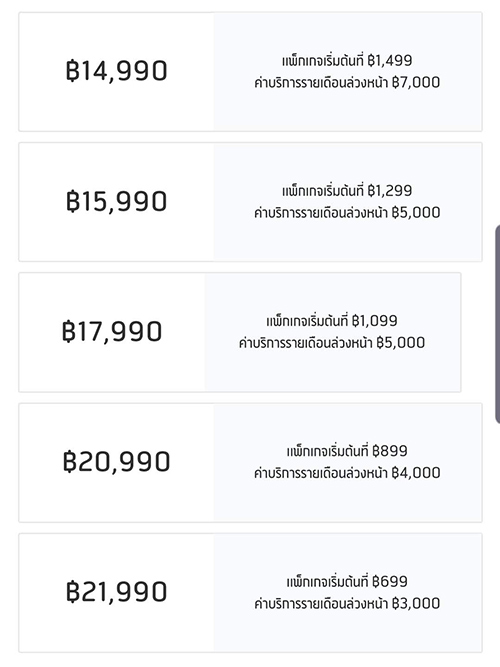Tap advance fee ฿5,000 under ฿1,099 package

tap(331, 343)
